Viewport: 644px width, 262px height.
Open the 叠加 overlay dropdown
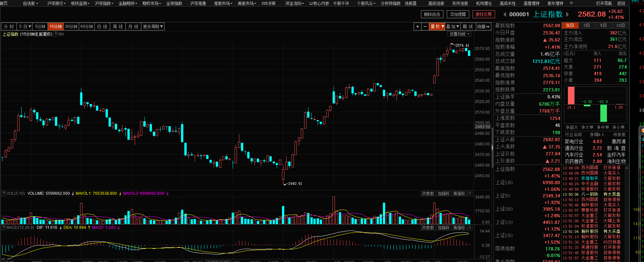[x=452, y=26]
